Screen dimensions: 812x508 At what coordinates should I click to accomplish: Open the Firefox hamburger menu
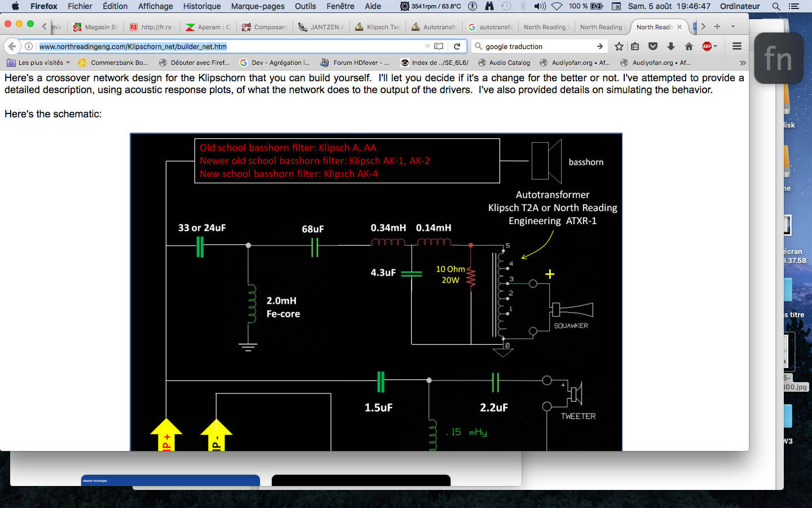[x=736, y=46]
